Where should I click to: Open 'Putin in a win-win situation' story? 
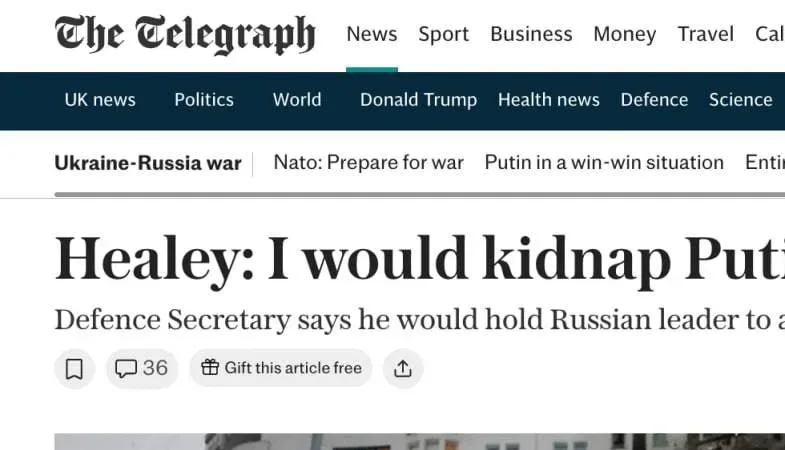coord(604,163)
